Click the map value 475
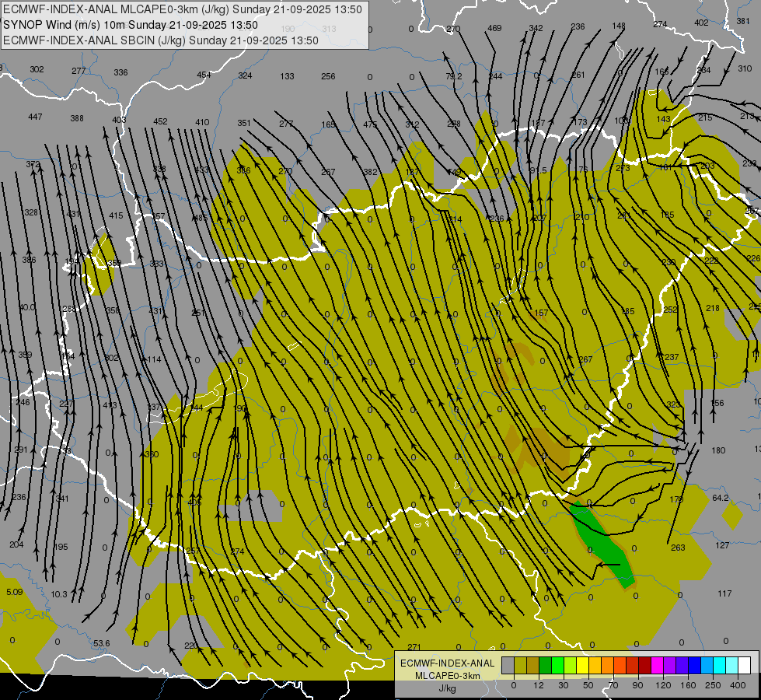The height and width of the screenshot is (700, 761). coord(370,124)
